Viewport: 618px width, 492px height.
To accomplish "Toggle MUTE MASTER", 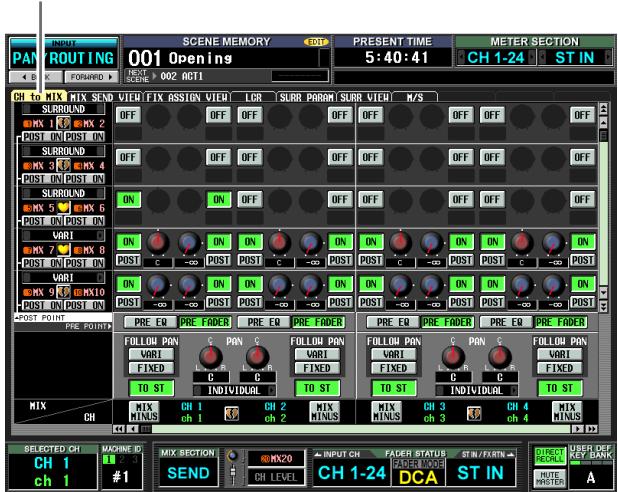I will (x=549, y=478).
